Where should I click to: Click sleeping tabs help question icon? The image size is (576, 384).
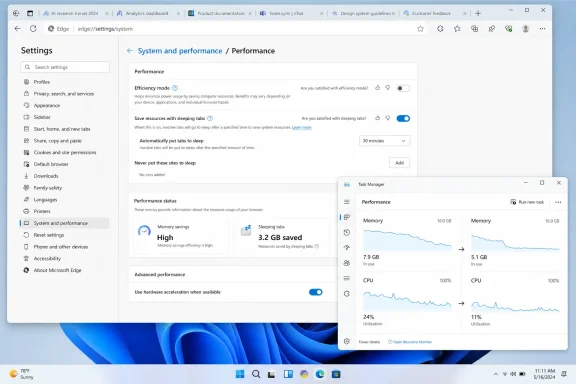click(x=210, y=118)
